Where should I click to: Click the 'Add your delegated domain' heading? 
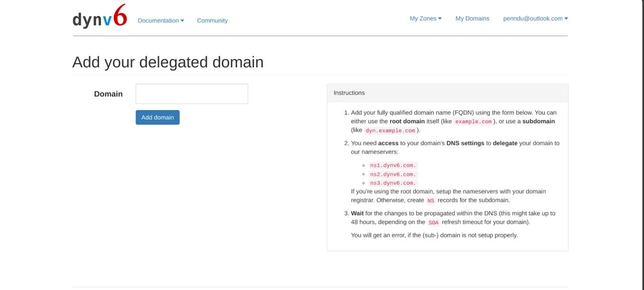168,62
